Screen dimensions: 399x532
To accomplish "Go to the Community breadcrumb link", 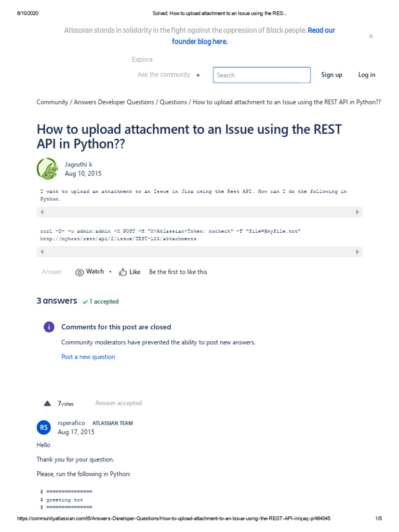I will tap(52, 102).
